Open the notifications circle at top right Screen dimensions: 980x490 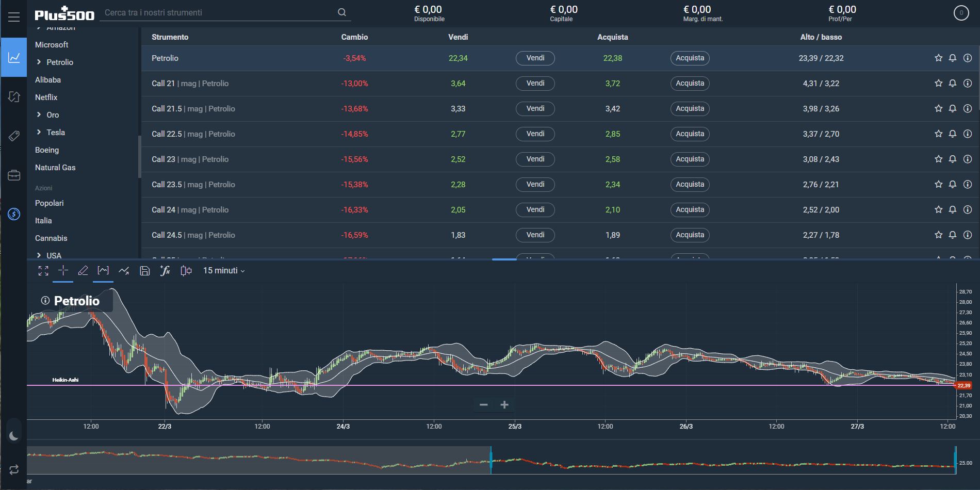[961, 13]
